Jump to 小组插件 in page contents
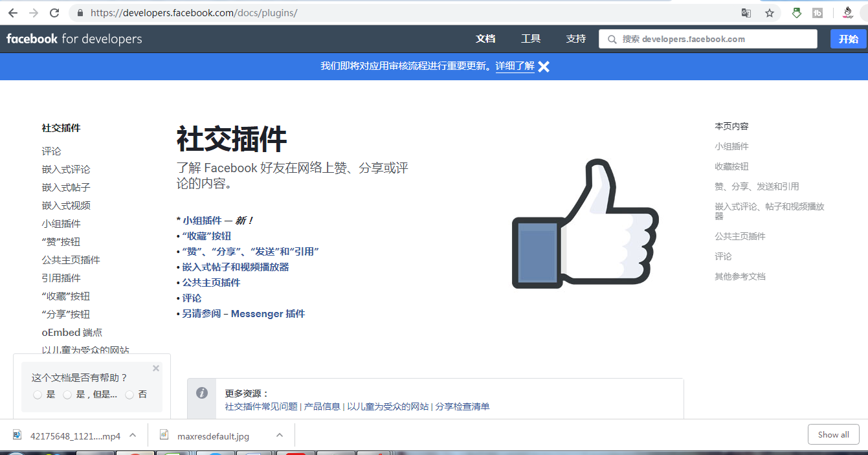868x455 pixels. [x=731, y=146]
